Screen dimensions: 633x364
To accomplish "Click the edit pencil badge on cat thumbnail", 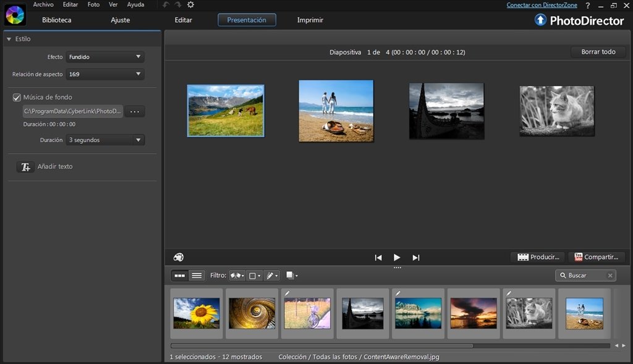I will [509, 294].
